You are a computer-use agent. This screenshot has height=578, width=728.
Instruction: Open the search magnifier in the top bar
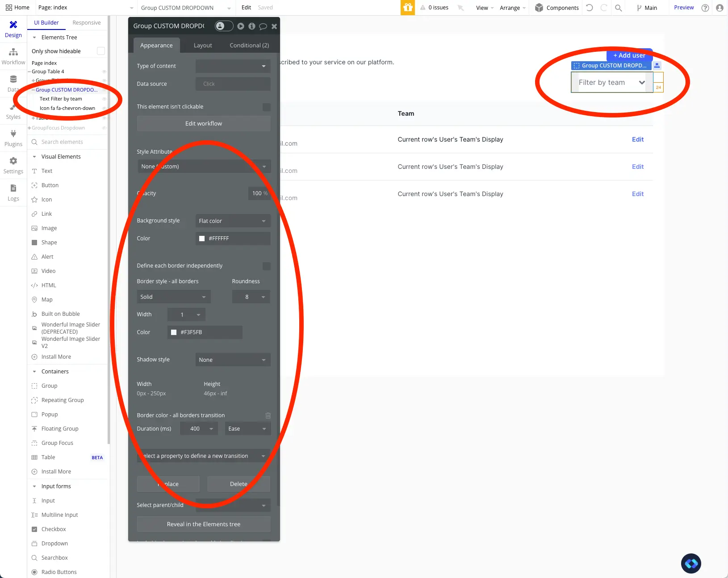pyautogui.click(x=619, y=8)
